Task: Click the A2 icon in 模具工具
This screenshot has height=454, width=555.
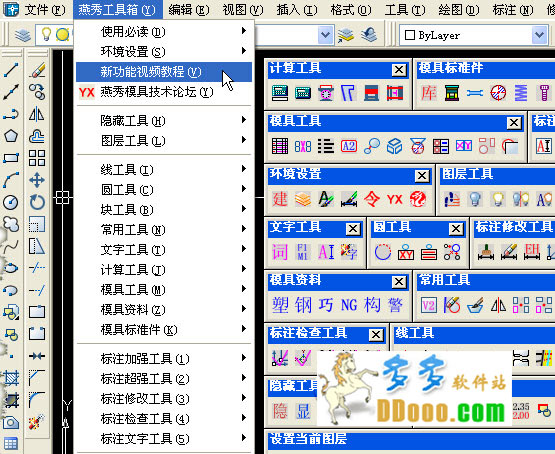Action: click(349, 146)
